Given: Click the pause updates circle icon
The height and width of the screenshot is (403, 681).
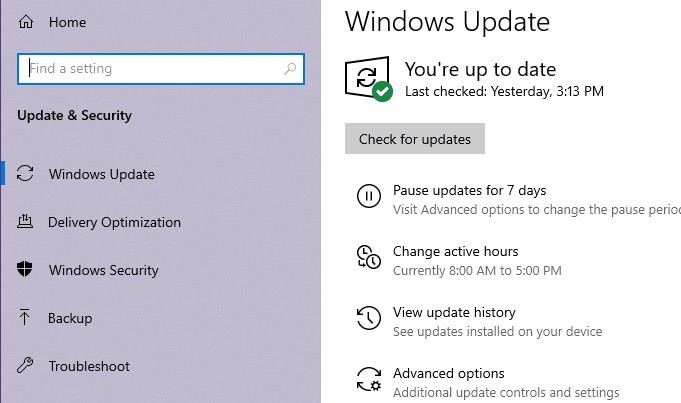Looking at the screenshot, I should pyautogui.click(x=368, y=197).
